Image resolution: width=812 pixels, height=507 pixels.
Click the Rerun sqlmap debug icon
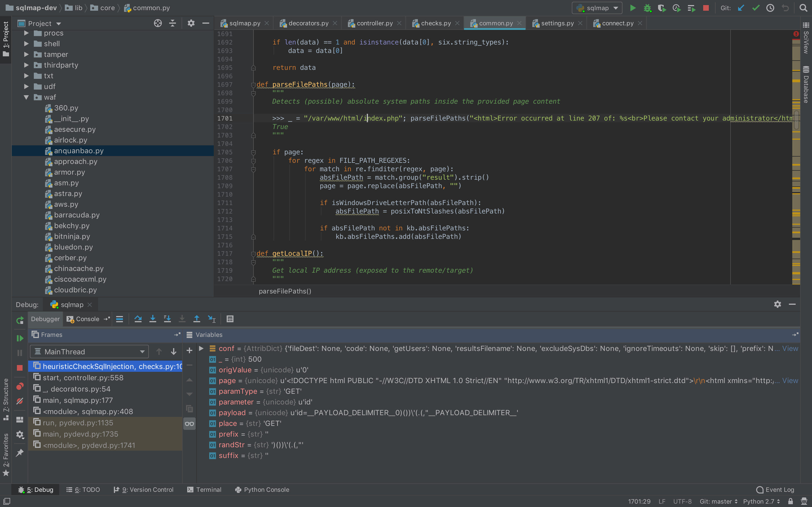coord(20,320)
